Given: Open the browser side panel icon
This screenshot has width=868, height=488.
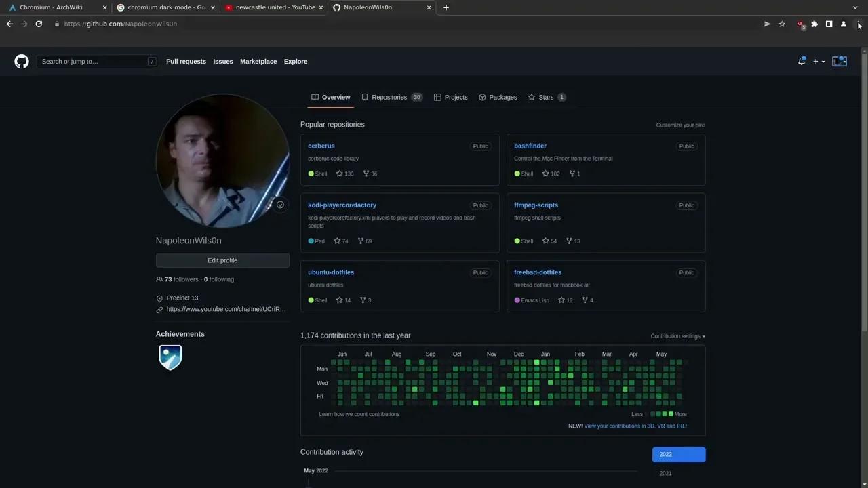Looking at the screenshot, I should tap(829, 24).
